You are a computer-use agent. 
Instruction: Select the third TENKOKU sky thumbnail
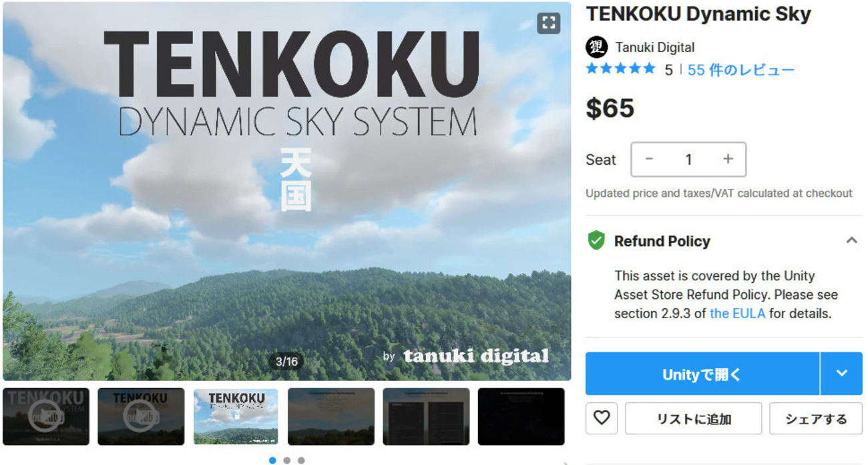click(x=236, y=416)
